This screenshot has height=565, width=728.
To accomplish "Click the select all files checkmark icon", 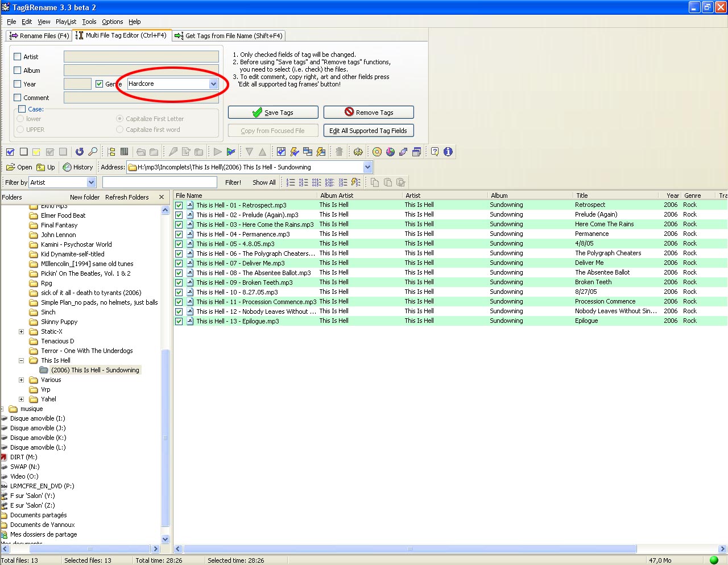I will click(10, 152).
